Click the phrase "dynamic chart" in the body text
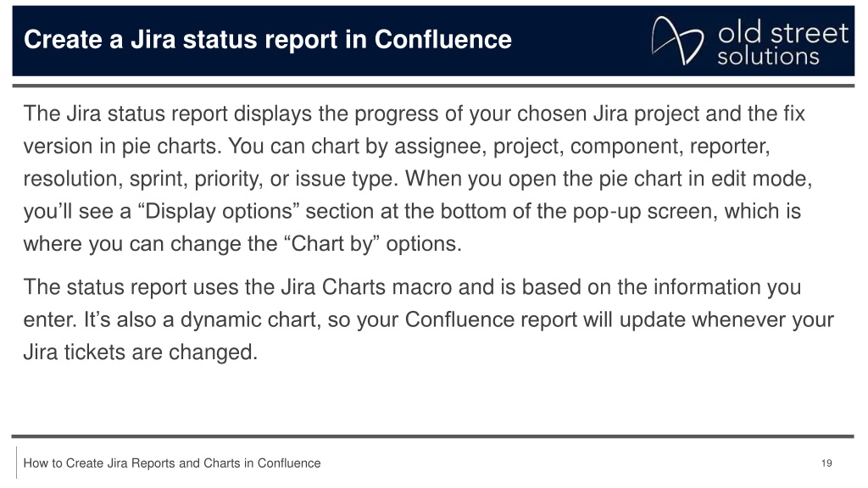The height and width of the screenshot is (488, 868). point(248,319)
